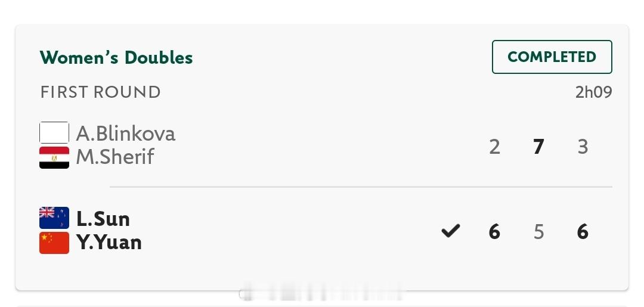Click the 2h09 match duration
The width and height of the screenshot is (644, 307).
pyautogui.click(x=594, y=92)
